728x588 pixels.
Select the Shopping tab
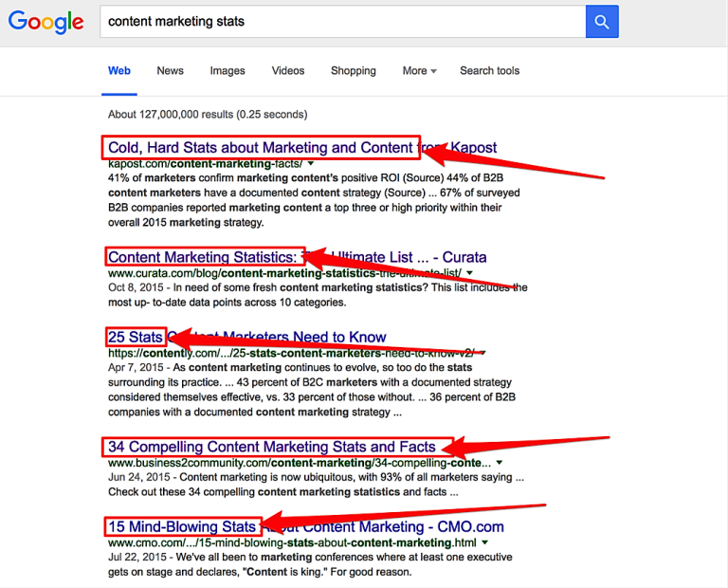pos(354,70)
